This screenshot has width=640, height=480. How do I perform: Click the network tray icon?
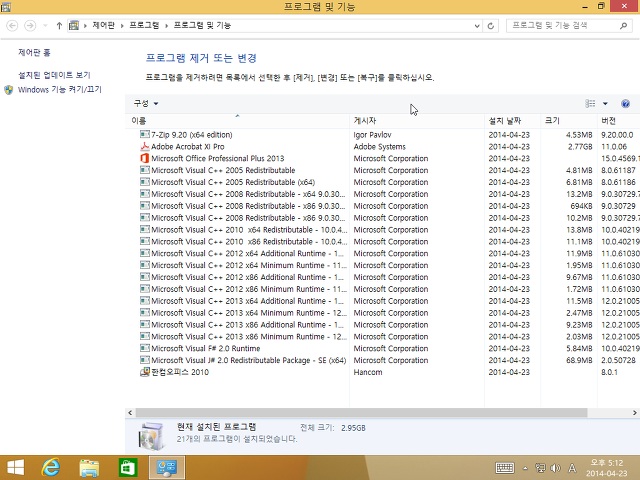tap(540, 468)
